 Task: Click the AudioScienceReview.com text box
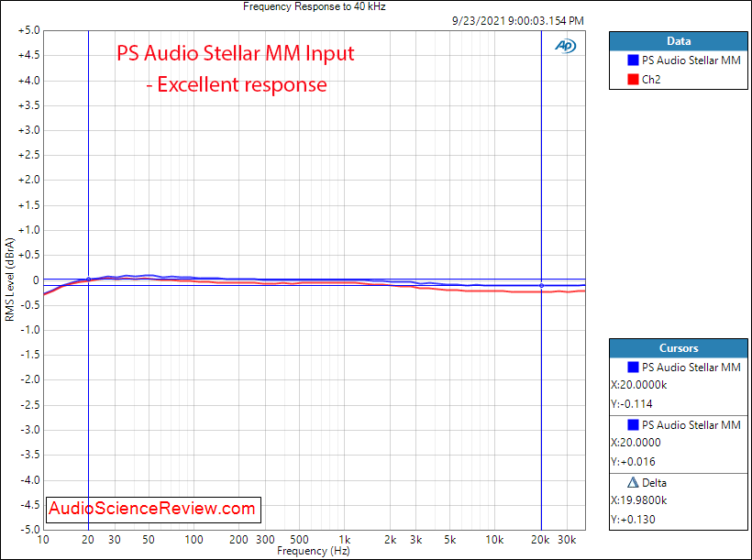tap(153, 510)
